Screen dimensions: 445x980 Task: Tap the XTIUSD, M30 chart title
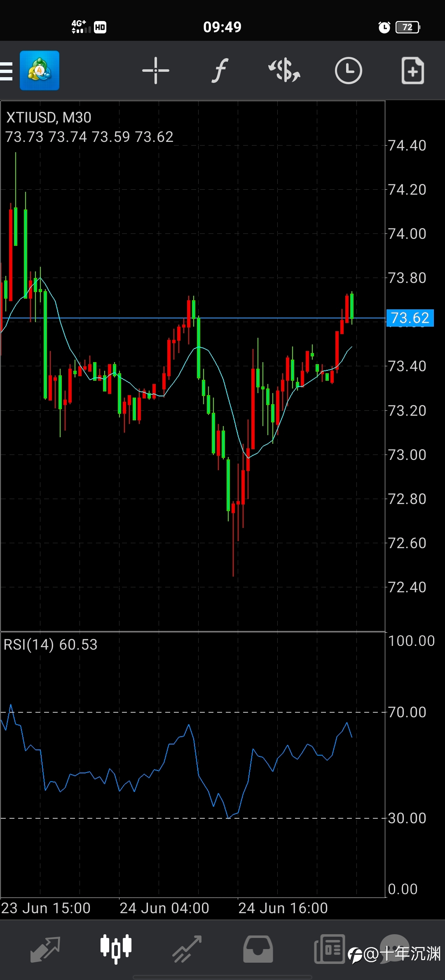(x=49, y=118)
